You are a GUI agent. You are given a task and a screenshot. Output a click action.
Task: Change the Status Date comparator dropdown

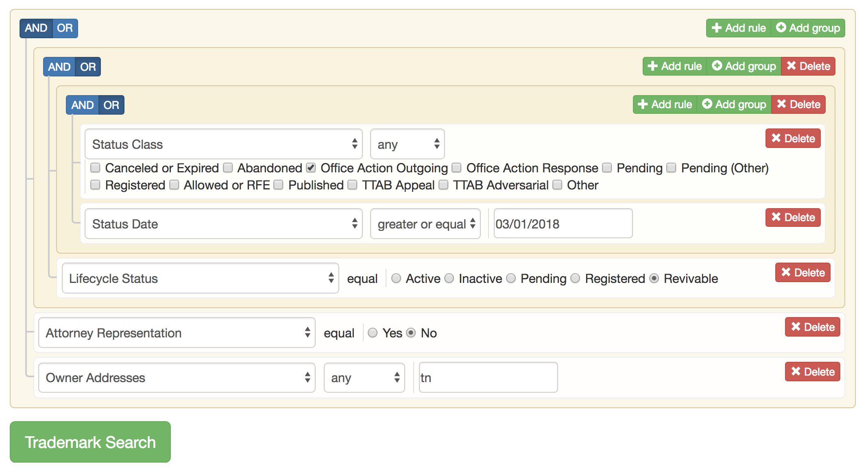click(x=425, y=224)
